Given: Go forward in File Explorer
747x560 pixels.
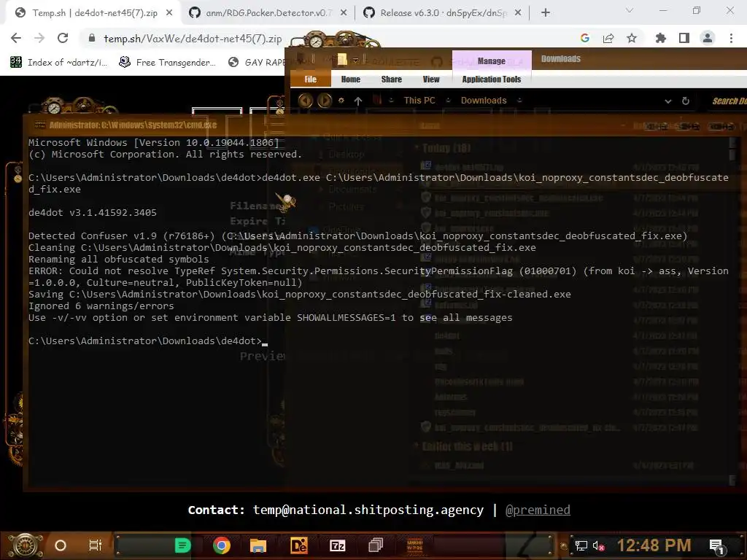Looking at the screenshot, I should point(325,101).
